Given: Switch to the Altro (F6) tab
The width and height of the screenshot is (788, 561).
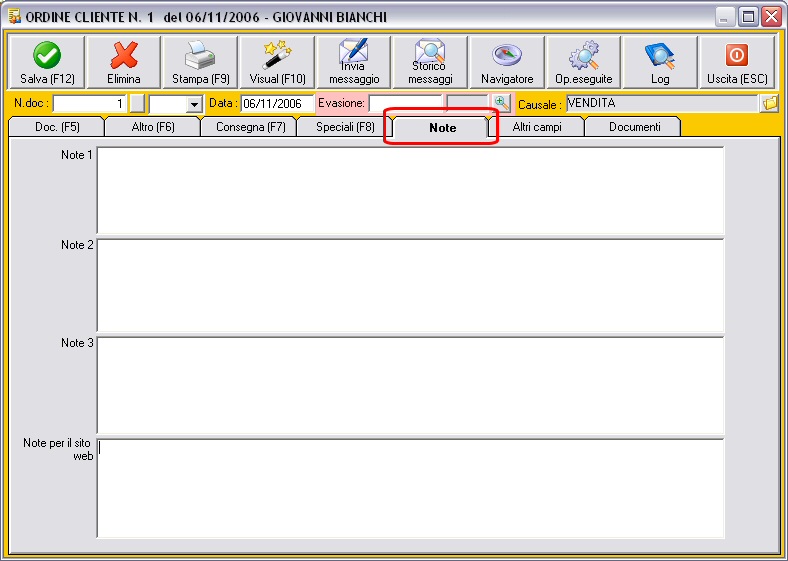Looking at the screenshot, I should click(x=153, y=127).
